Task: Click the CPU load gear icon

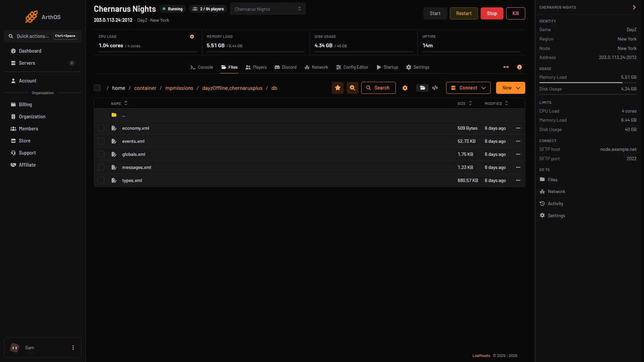Action: pyautogui.click(x=192, y=37)
